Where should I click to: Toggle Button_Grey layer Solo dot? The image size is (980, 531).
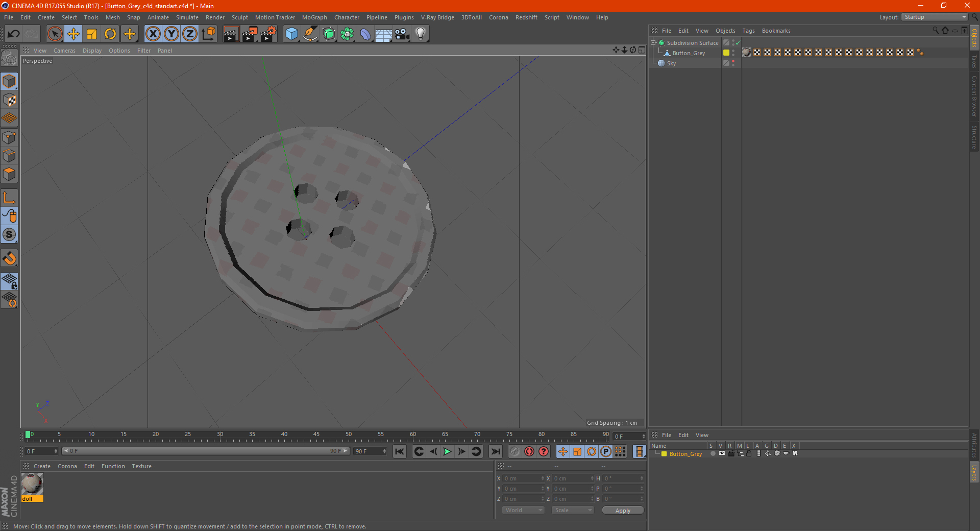[x=713, y=453]
